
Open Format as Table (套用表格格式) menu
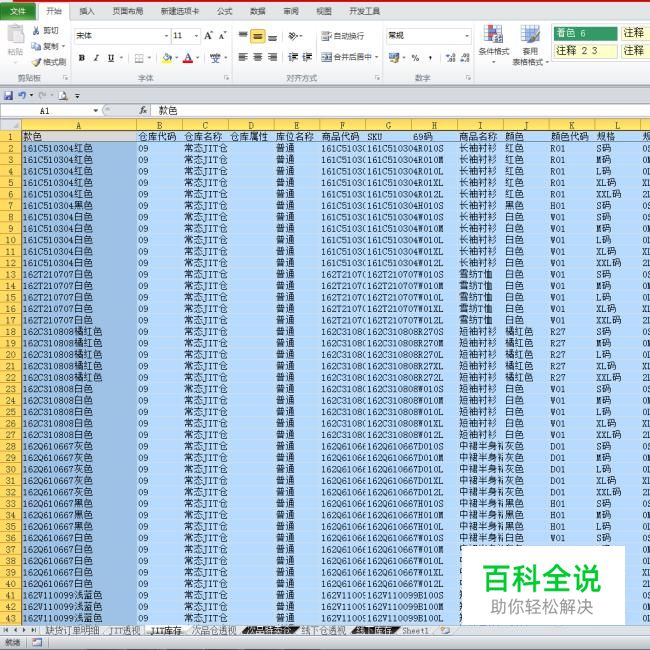(530, 45)
